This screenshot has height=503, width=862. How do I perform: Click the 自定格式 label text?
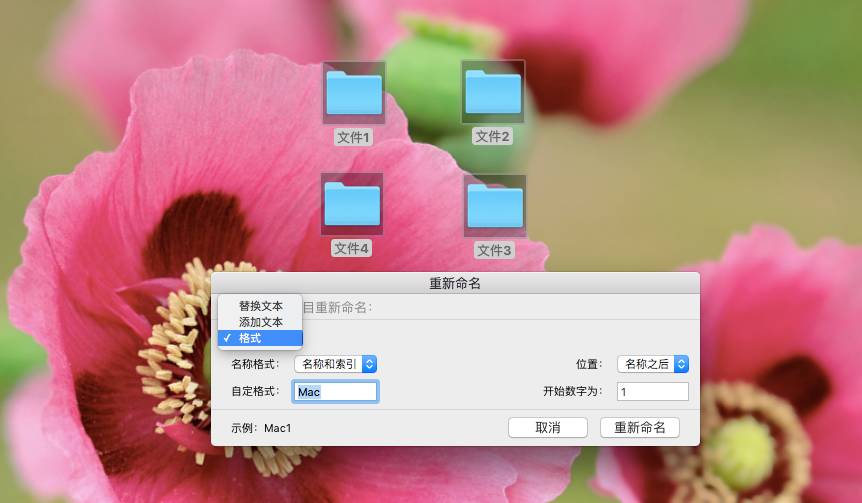pos(255,392)
